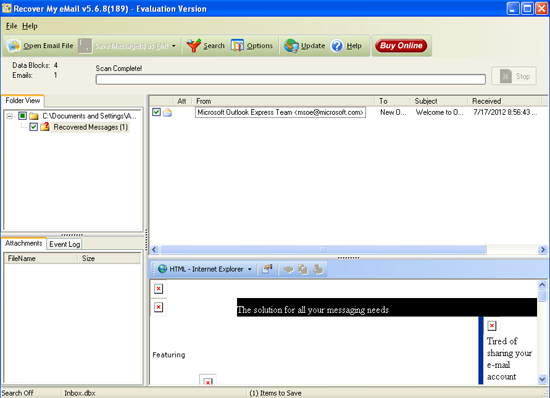This screenshot has height=398, width=550.
Task: Uncheck the Recovered Messages checkbox
Action: tap(34, 127)
